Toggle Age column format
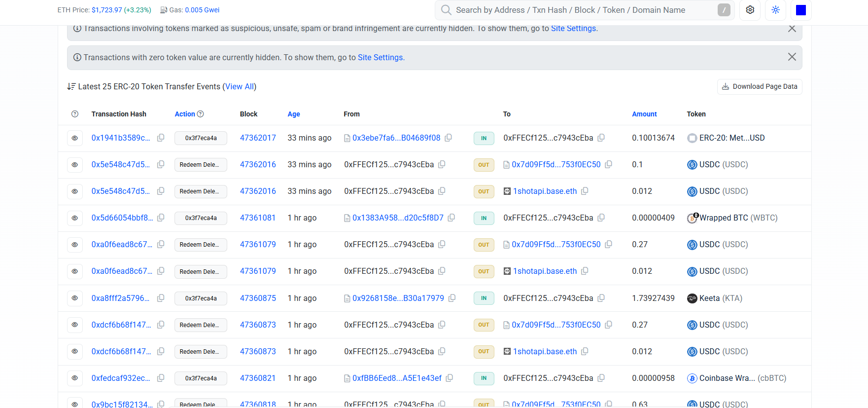Viewport: 868px width, 408px height. point(294,114)
